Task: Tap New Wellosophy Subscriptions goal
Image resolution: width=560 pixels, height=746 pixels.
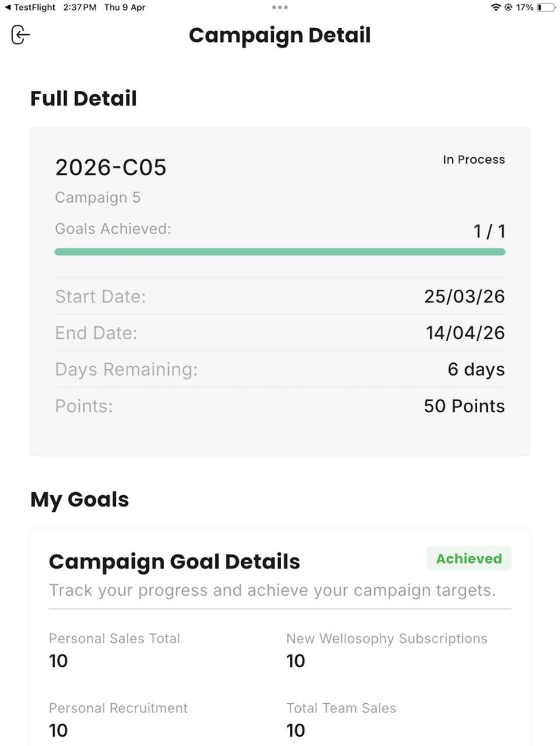Action: pos(387,649)
